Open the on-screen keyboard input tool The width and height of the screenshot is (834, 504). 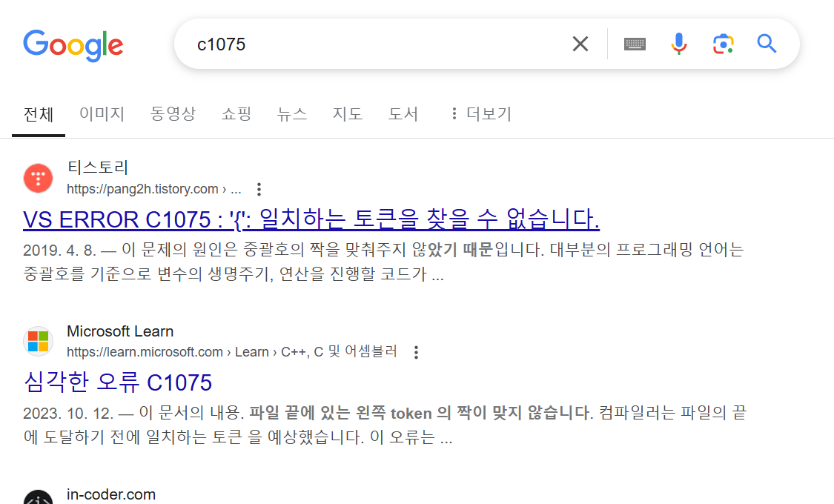(x=635, y=44)
